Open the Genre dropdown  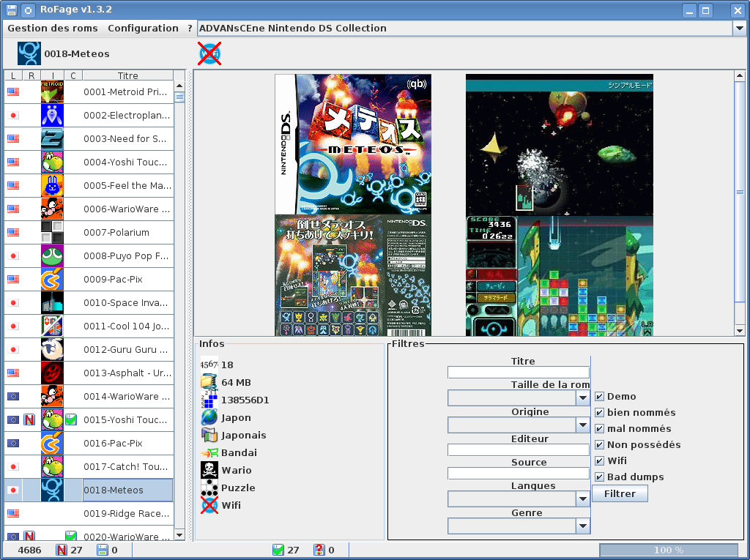582,526
